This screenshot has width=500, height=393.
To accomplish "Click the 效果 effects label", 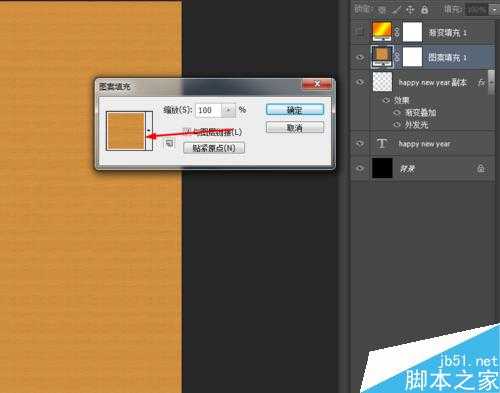I will coord(401,100).
